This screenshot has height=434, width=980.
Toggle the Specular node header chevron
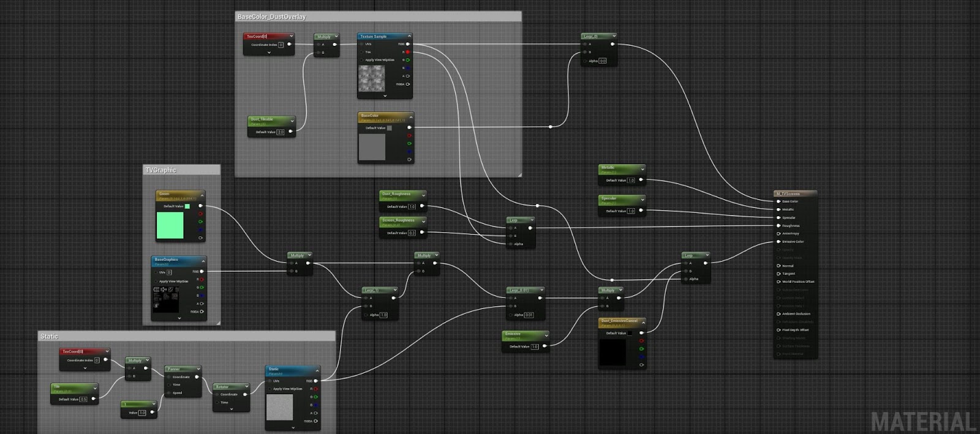pyautogui.click(x=642, y=199)
